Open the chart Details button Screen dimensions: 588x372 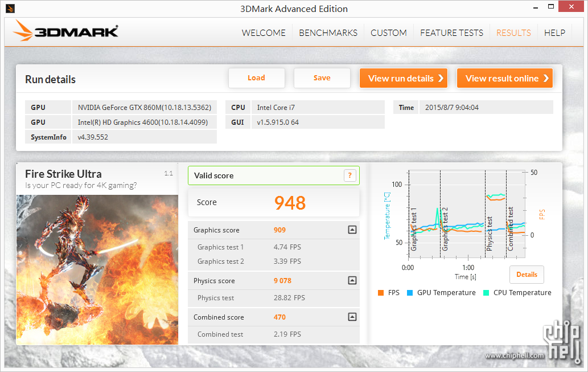[527, 275]
